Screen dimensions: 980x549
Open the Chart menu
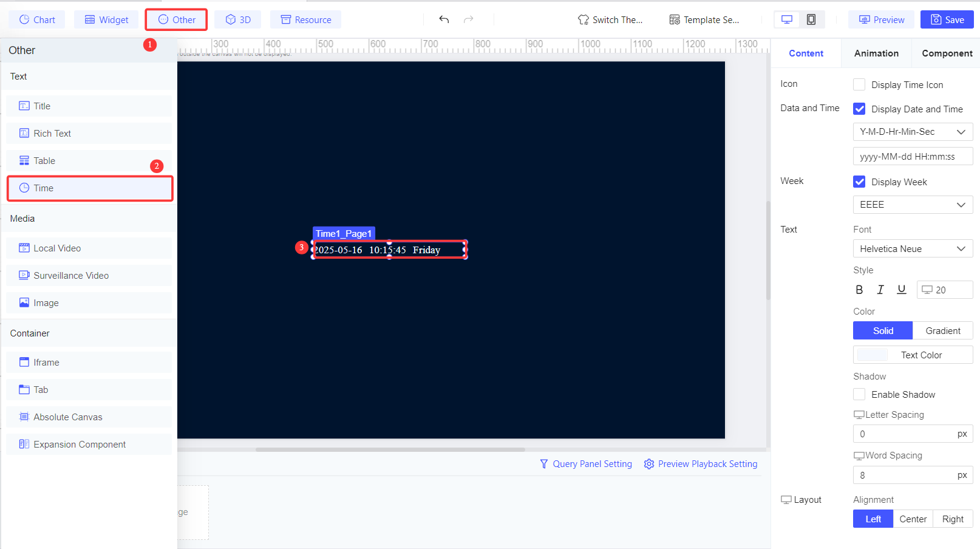37,19
